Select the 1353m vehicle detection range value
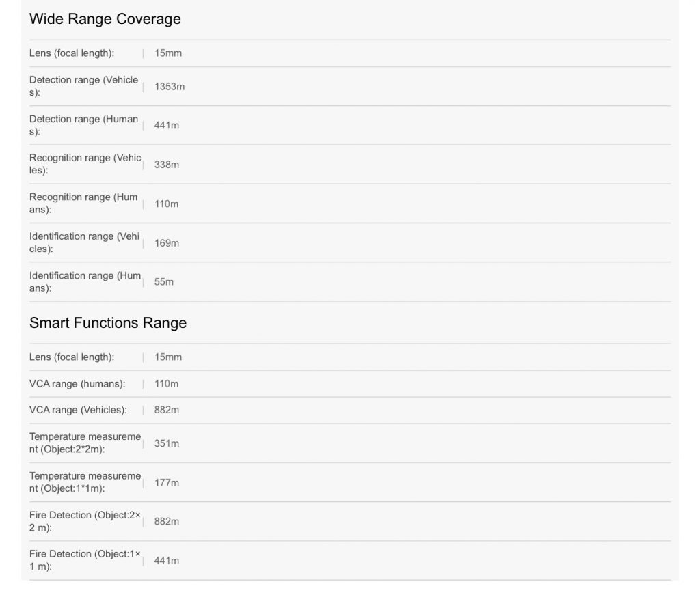Image resolution: width=700 pixels, height=597 pixels. 169,87
